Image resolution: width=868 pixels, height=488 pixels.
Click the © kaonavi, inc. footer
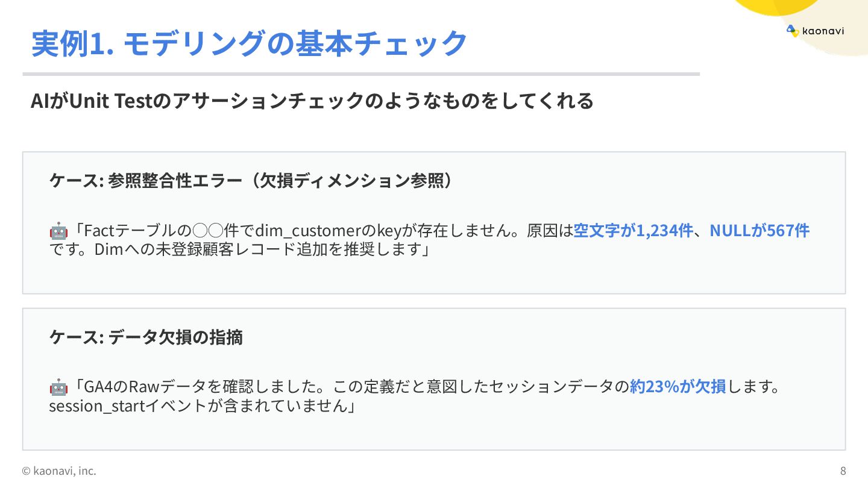coord(59,471)
